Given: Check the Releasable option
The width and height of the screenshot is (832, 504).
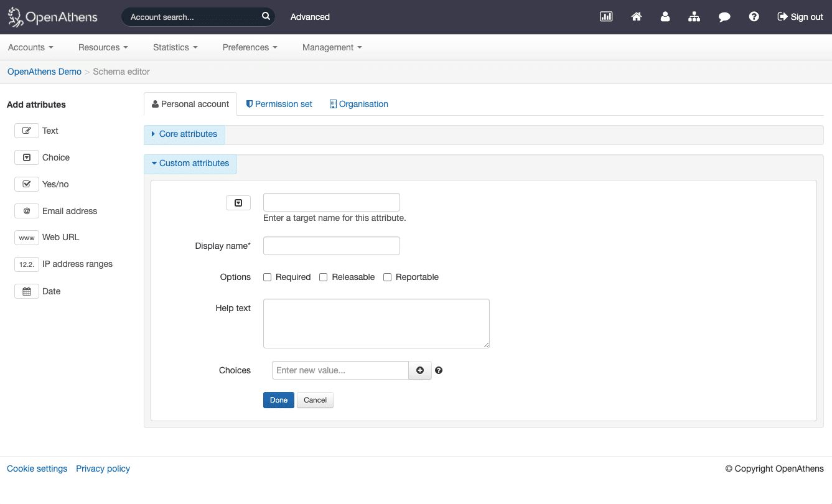Looking at the screenshot, I should pyautogui.click(x=323, y=277).
